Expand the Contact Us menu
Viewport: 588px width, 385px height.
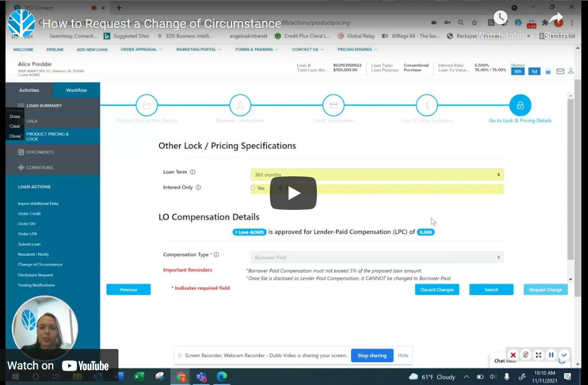(x=308, y=50)
